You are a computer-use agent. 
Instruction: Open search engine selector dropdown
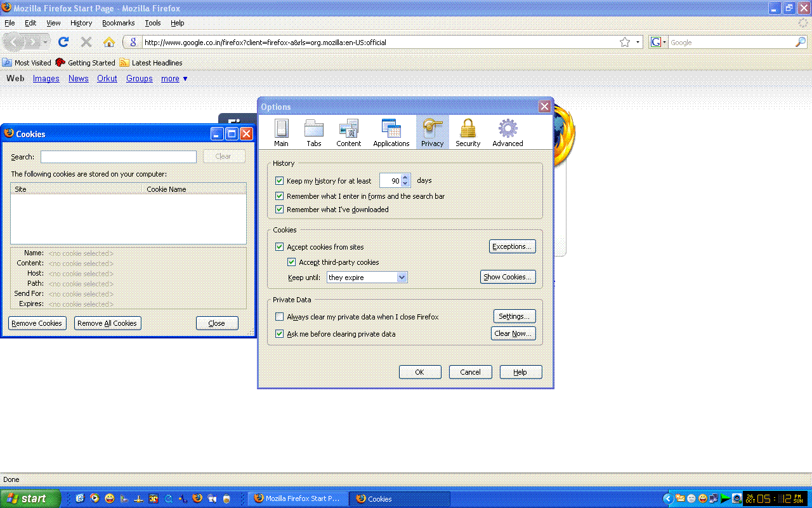click(x=658, y=43)
